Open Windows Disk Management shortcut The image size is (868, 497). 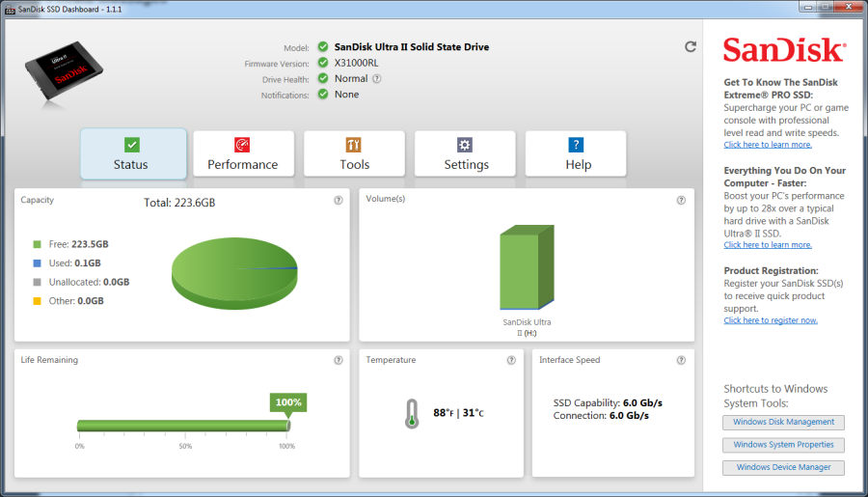tap(783, 422)
